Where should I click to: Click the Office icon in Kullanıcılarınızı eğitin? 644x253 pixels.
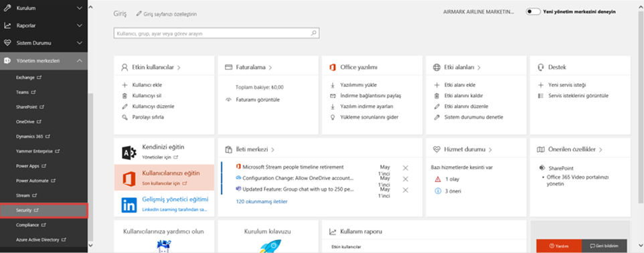(x=129, y=179)
